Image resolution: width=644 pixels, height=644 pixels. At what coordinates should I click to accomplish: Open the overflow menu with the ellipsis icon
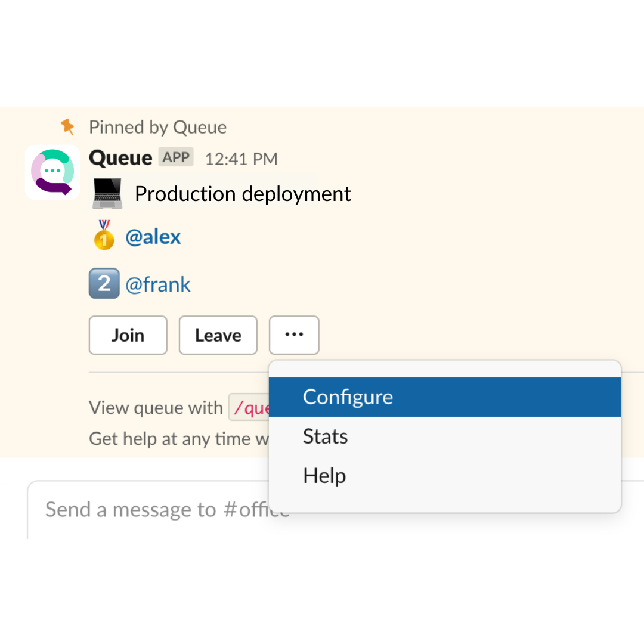pyautogui.click(x=293, y=335)
